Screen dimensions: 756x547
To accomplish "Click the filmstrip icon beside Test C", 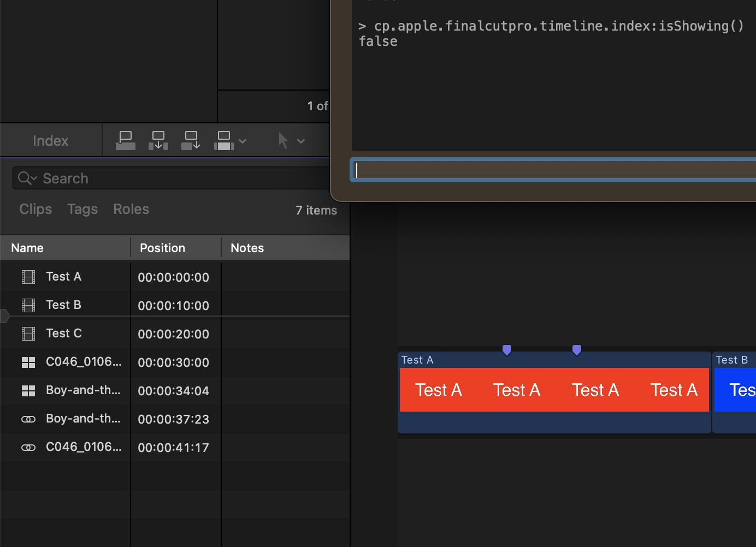I will (x=28, y=333).
